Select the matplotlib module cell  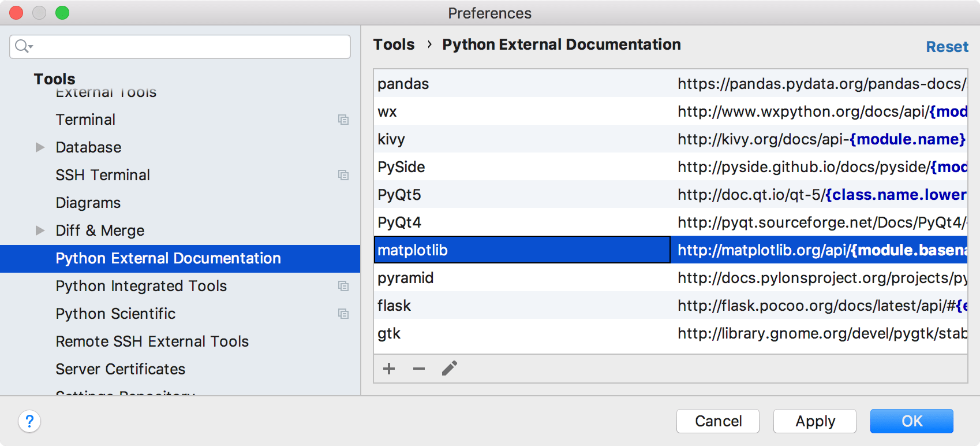pyautogui.click(x=522, y=250)
